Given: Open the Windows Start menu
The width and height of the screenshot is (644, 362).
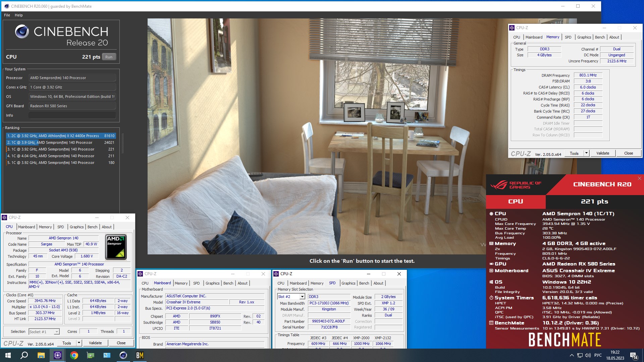Looking at the screenshot, I should [x=8, y=355].
